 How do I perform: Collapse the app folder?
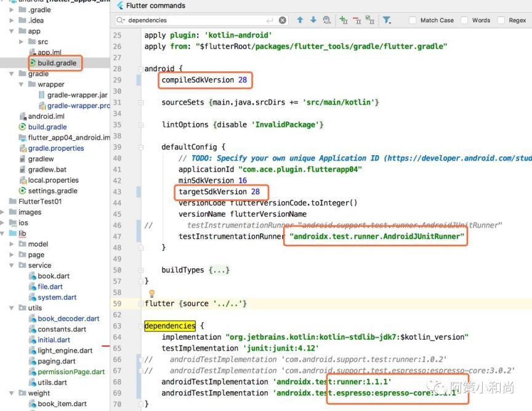tap(12, 31)
